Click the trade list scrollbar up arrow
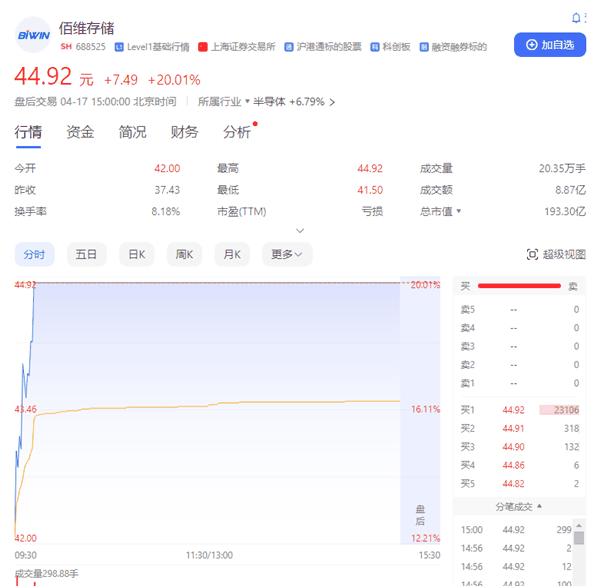600x586 pixels. (x=579, y=526)
